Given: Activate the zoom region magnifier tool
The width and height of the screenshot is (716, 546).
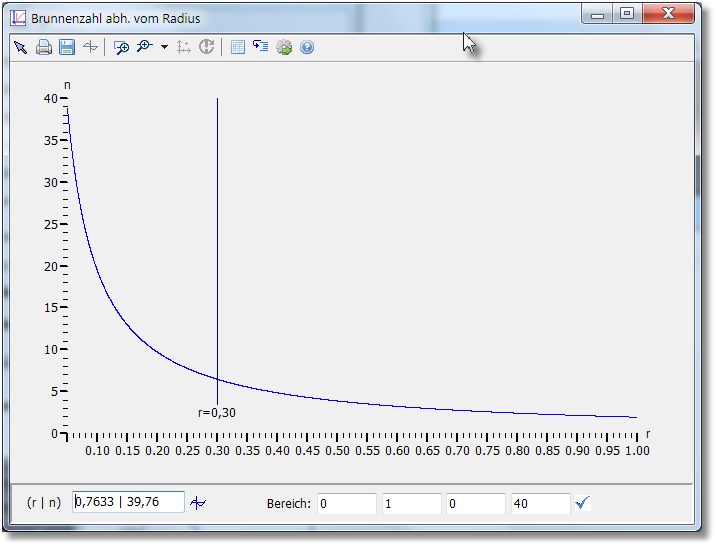Looking at the screenshot, I should 121,47.
